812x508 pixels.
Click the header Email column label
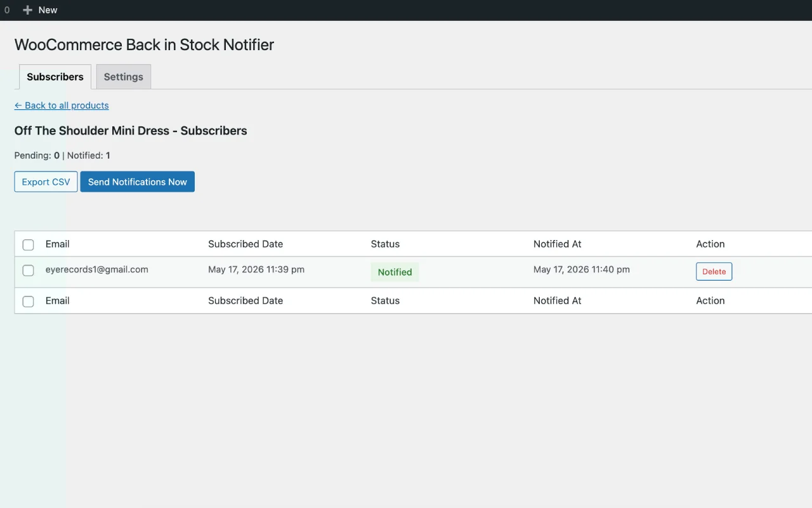click(58, 244)
